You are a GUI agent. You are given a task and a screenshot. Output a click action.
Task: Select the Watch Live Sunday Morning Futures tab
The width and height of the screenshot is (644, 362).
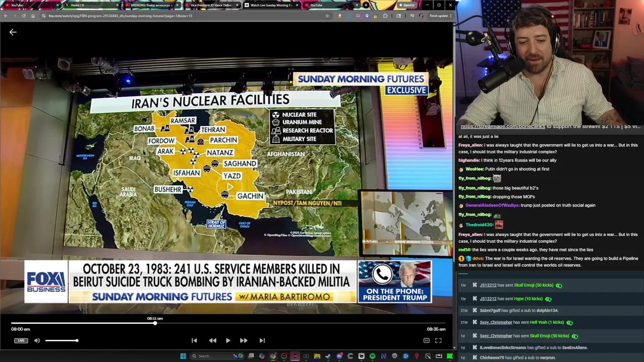(x=271, y=5)
